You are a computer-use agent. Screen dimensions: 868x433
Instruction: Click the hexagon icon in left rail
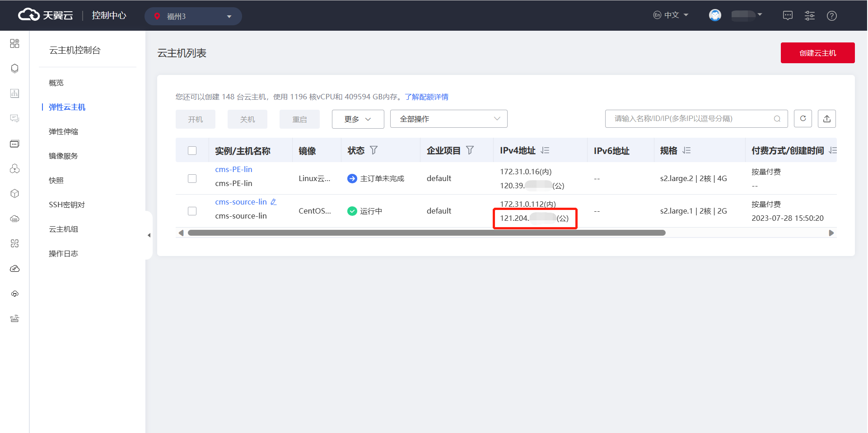tap(14, 68)
